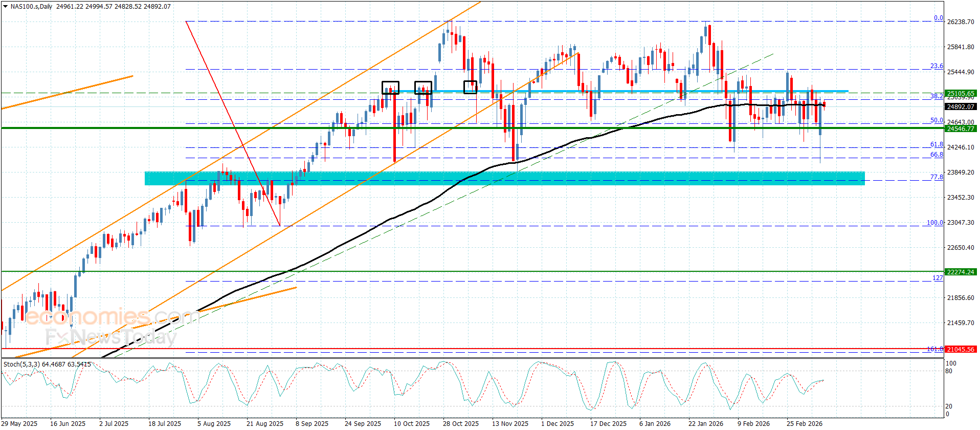This screenshot has width=980, height=430.
Task: Click the 10 Oct 2025 date label
Action: 412,423
